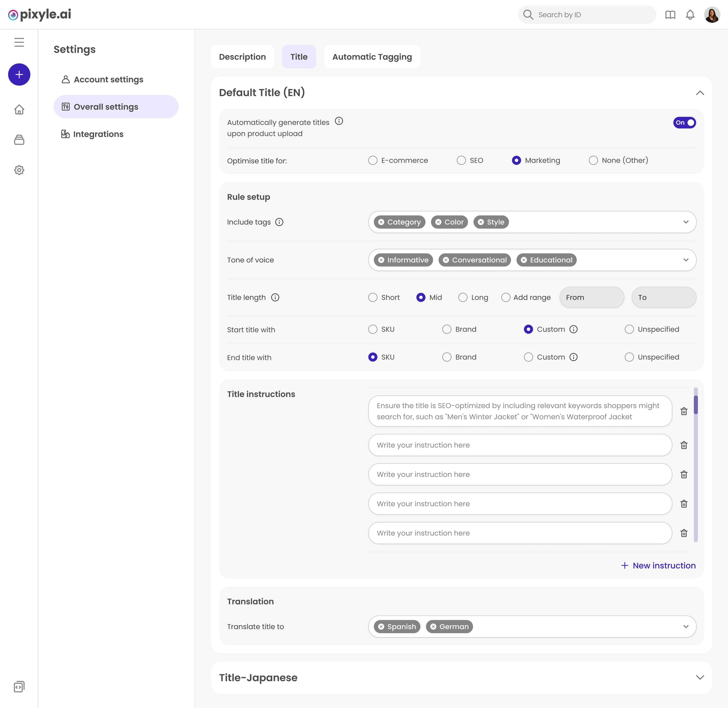Screen dimensions: 728x708
Task: Open the hamburger menu icon
Action: click(19, 42)
